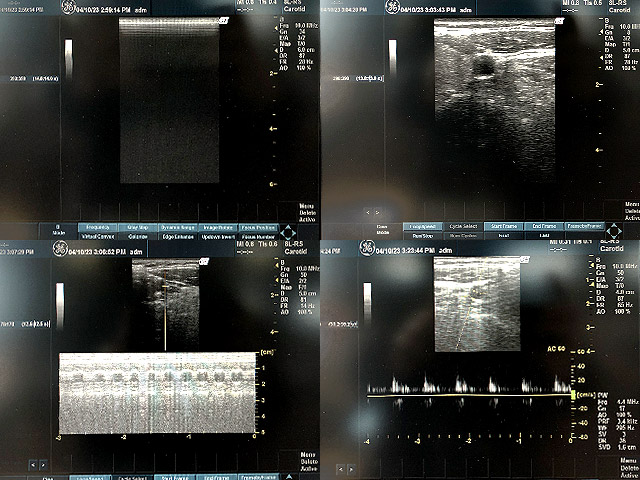Screen dimensions: 640x480
Task: Click the previous-frame arrow on the bottom-left screen
Action: pos(33,464)
